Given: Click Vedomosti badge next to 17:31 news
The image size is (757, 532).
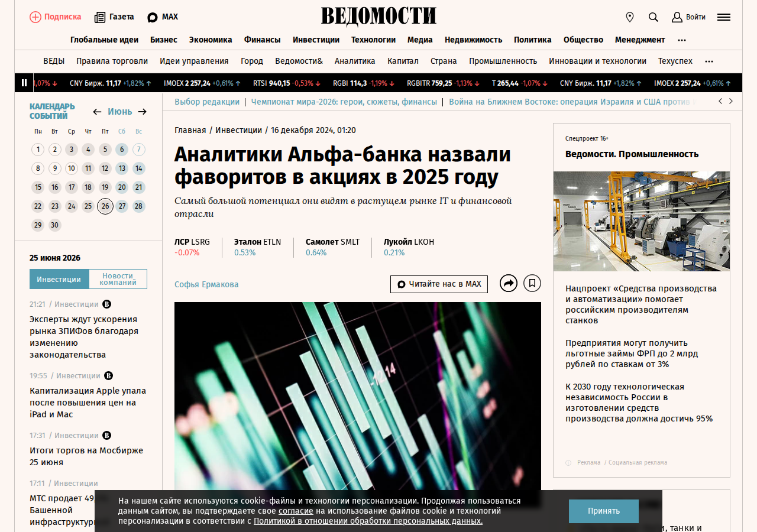Looking at the screenshot, I should [x=107, y=436].
